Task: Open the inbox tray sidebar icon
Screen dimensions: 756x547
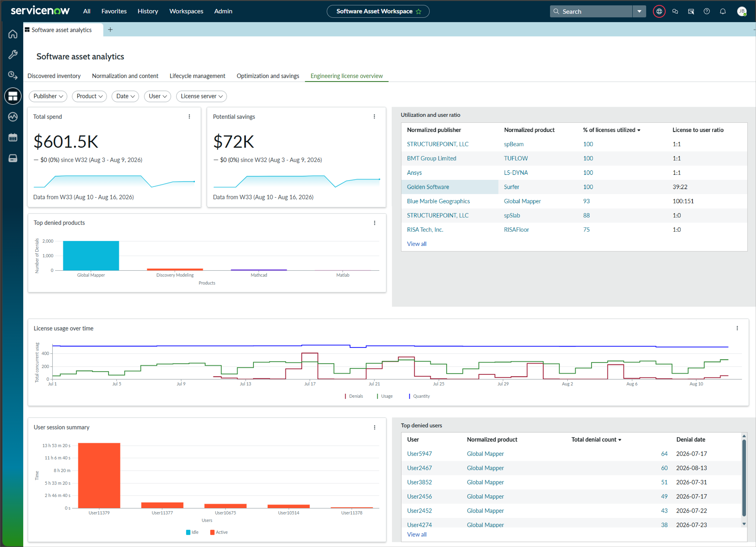Action: 13,158
